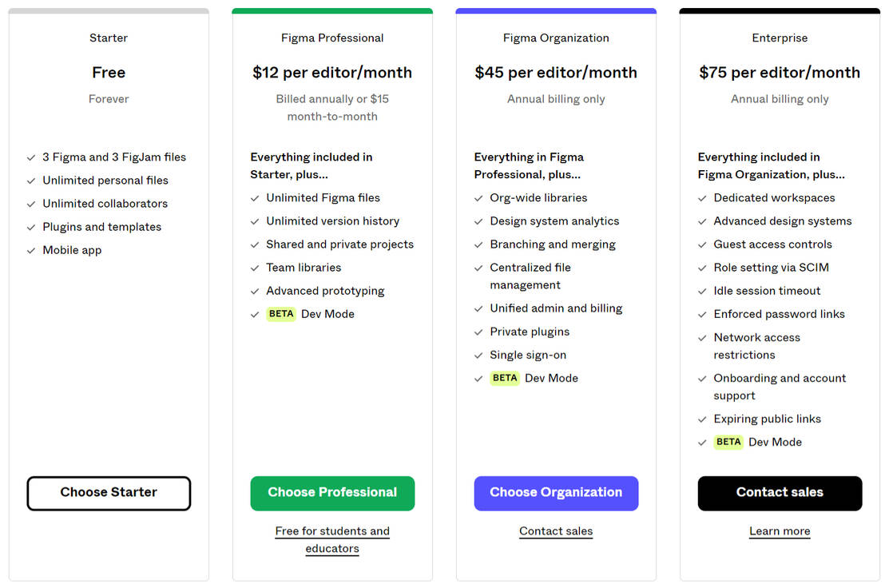885x588 pixels.
Task: Click the Choose Organization button
Action: pos(556,493)
